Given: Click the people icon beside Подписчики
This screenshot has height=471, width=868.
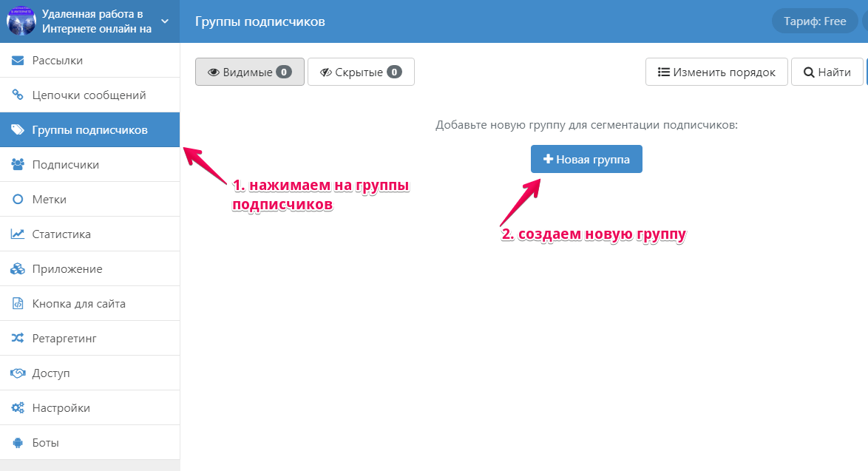Looking at the screenshot, I should [18, 165].
